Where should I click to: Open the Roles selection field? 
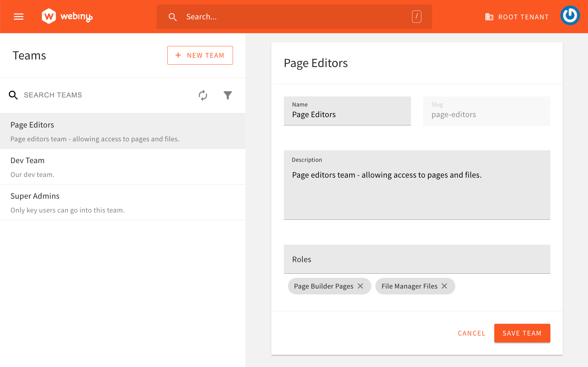pyautogui.click(x=417, y=259)
